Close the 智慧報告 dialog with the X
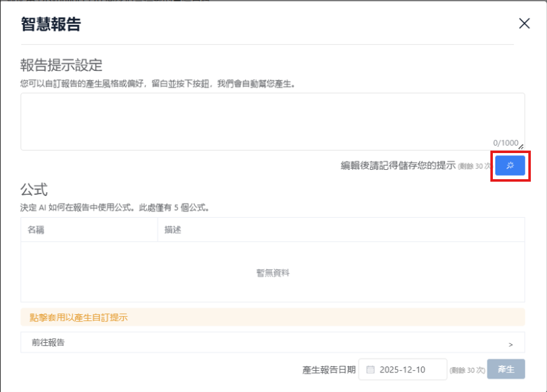The width and height of the screenshot is (547, 392). (525, 24)
